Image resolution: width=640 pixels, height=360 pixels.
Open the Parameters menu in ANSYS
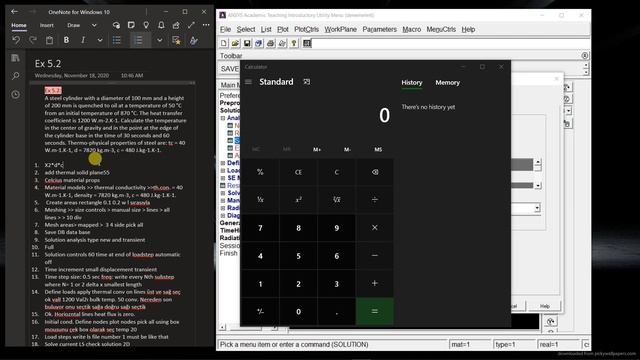[x=380, y=29]
